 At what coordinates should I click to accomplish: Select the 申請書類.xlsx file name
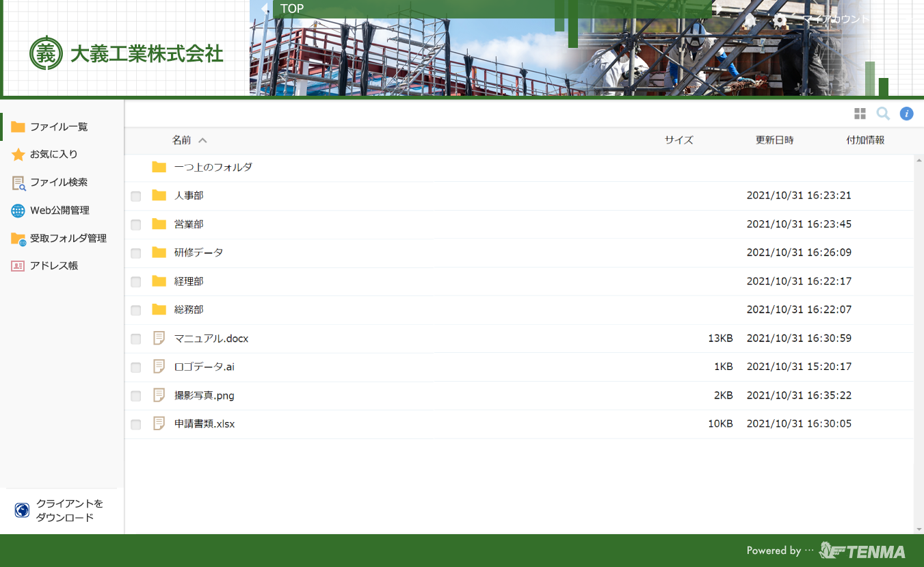204,424
